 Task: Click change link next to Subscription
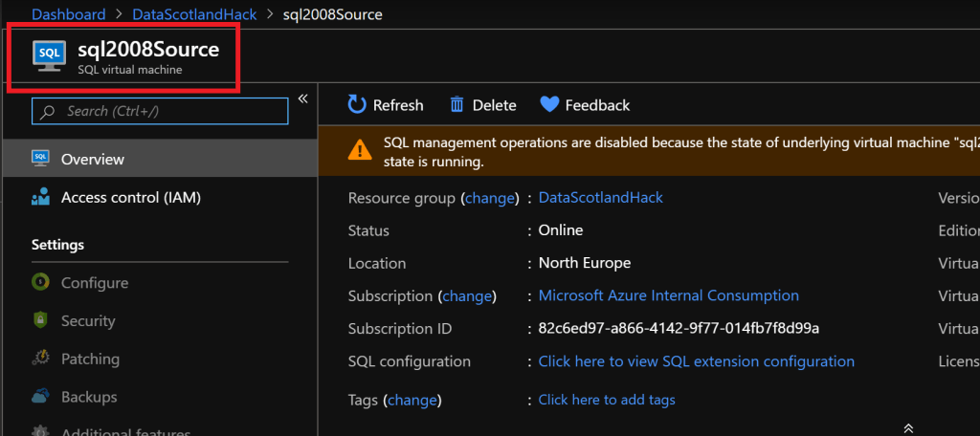[467, 296]
